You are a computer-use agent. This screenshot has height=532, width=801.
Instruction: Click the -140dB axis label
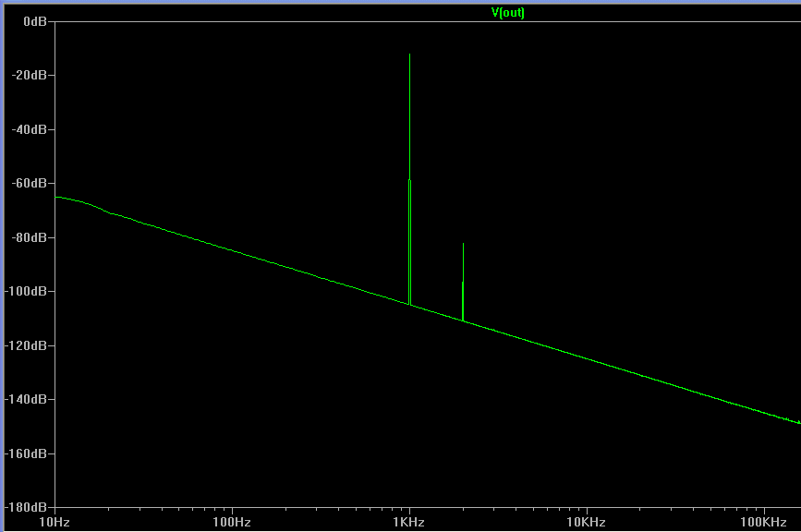click(x=26, y=399)
